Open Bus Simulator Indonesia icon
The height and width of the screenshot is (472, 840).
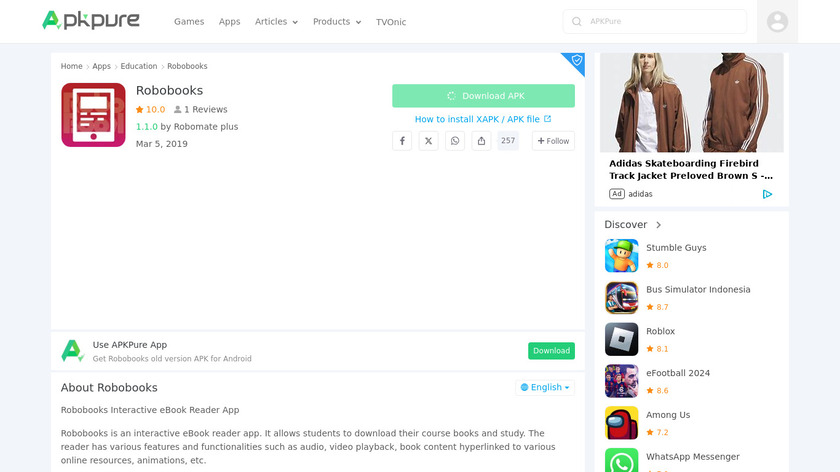[x=621, y=297]
